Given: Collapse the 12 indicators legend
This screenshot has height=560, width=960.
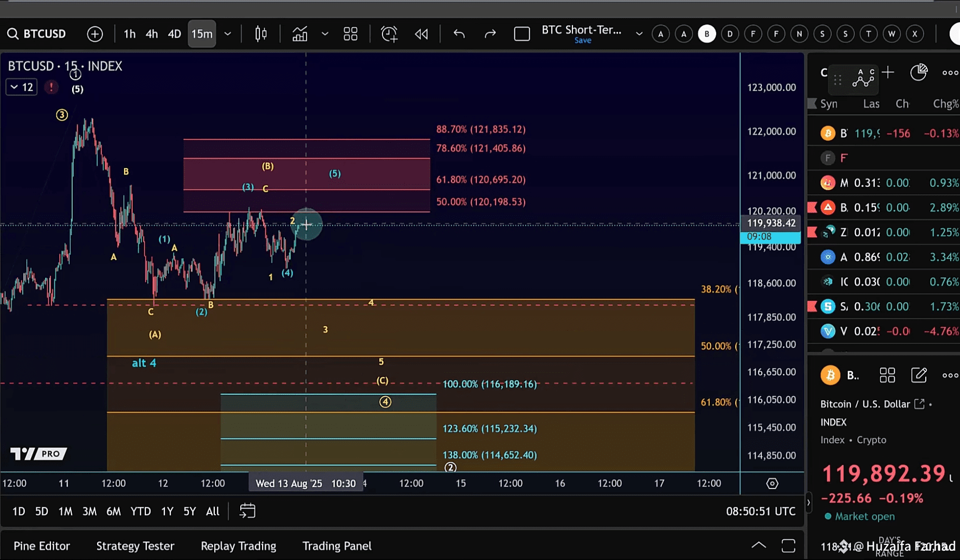Looking at the screenshot, I should point(21,87).
